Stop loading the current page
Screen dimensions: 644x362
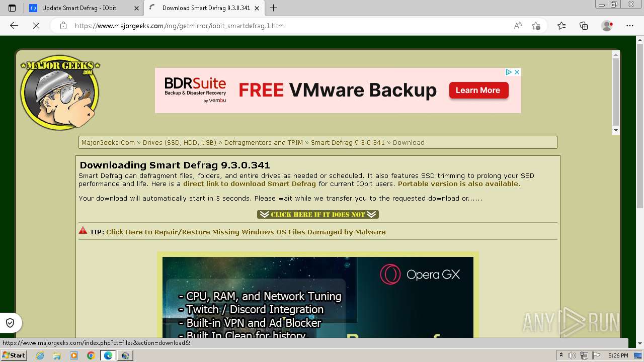pos(36,26)
